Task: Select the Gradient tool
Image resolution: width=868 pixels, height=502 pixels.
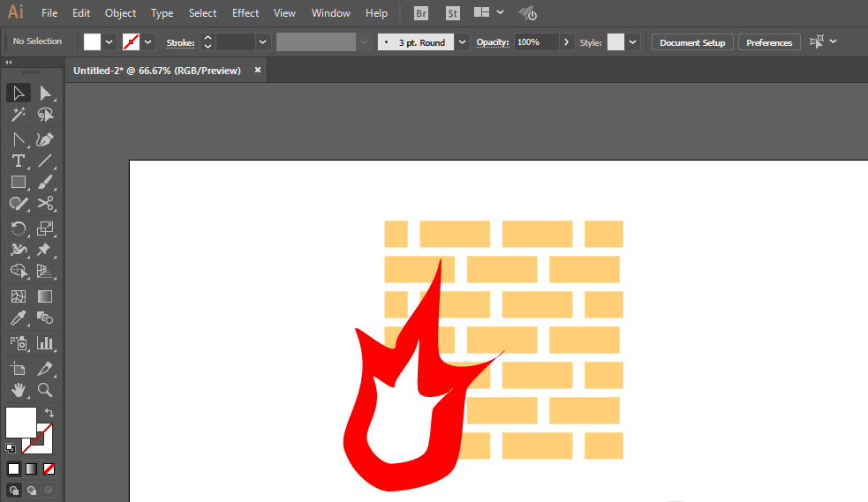Action: (x=45, y=296)
